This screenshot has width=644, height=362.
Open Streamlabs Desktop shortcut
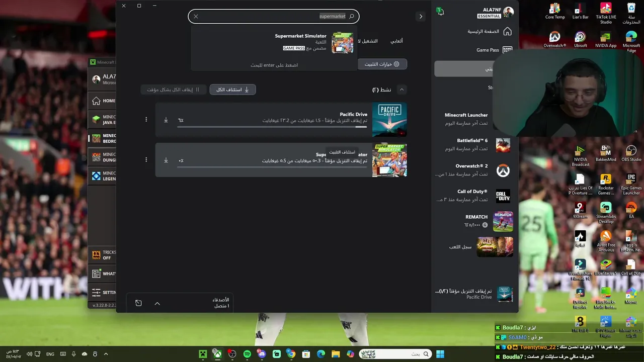[x=606, y=213]
